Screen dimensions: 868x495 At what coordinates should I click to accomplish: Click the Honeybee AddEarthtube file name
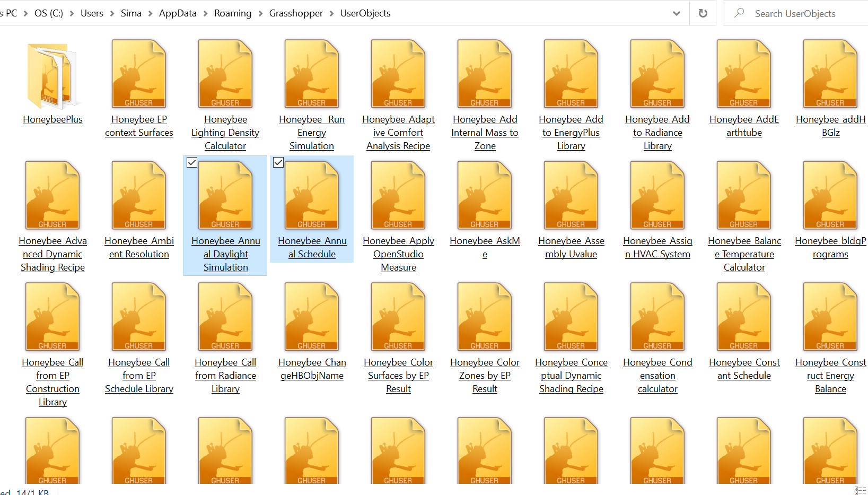click(x=744, y=126)
